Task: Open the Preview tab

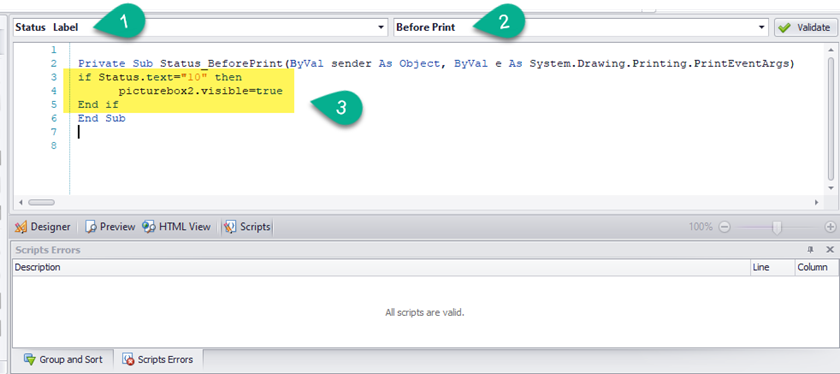Action: (110, 227)
